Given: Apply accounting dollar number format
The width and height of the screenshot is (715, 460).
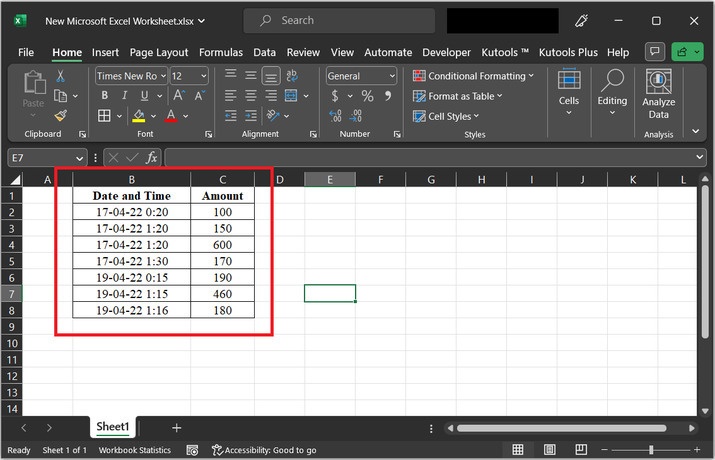Looking at the screenshot, I should click(334, 96).
